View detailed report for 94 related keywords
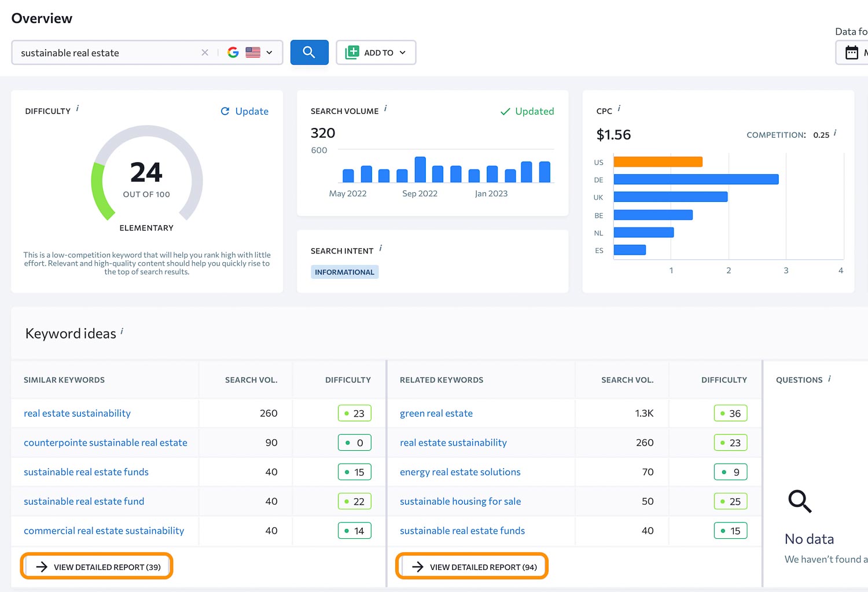The height and width of the screenshot is (592, 868). [x=472, y=567]
